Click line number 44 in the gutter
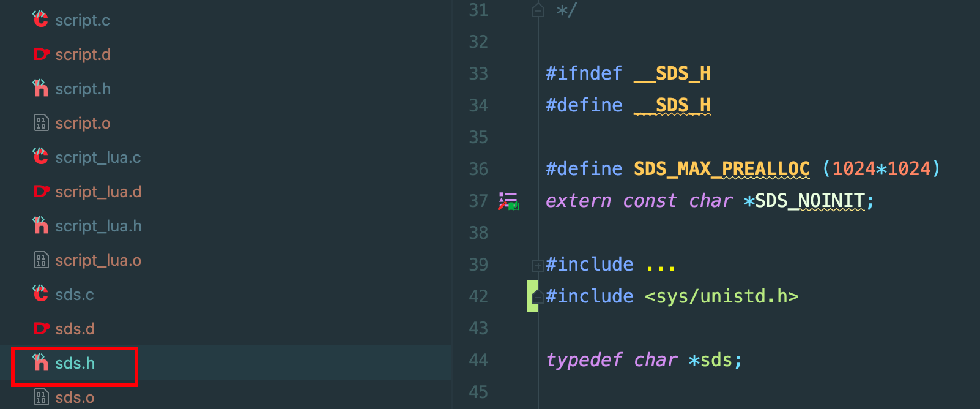The height and width of the screenshot is (409, 980). point(478,360)
